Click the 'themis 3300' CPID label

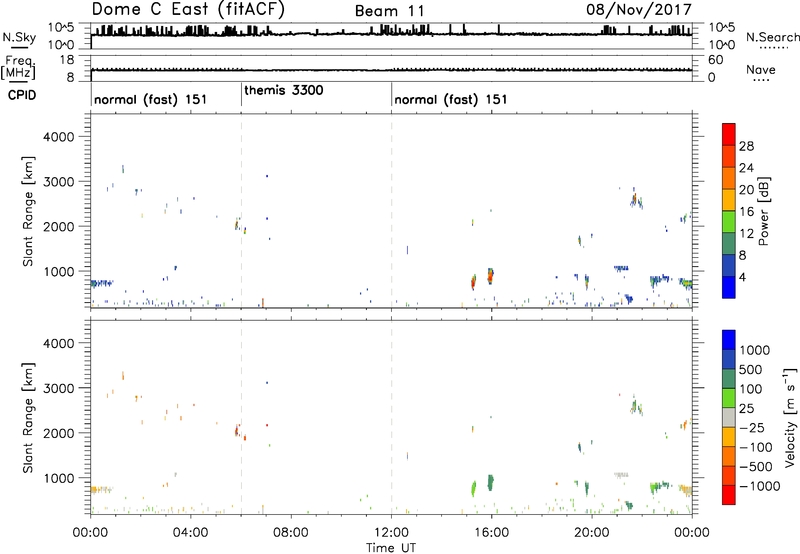click(x=284, y=90)
